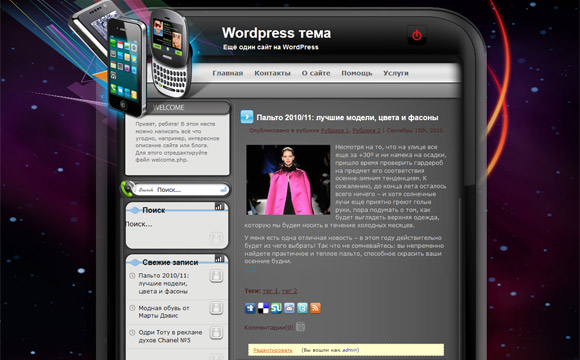580x360 pixels.
Task: Click the red power button icon
Action: [x=417, y=35]
